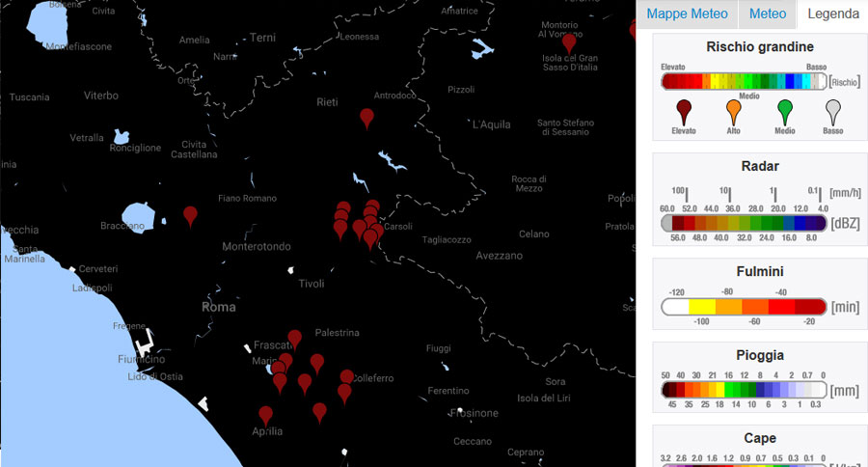Open the Mappe Meteo tab
This screenshot has width=868, height=467.
tap(687, 14)
